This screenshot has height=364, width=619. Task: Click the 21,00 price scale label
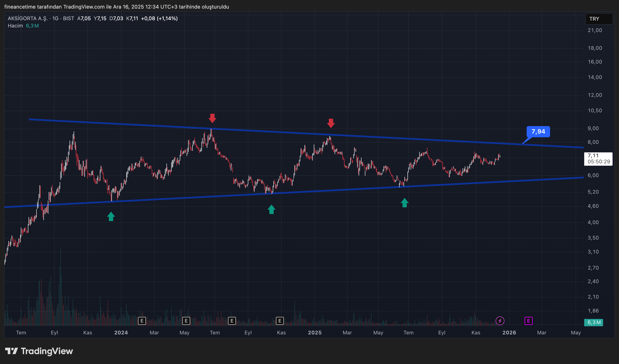tap(595, 30)
